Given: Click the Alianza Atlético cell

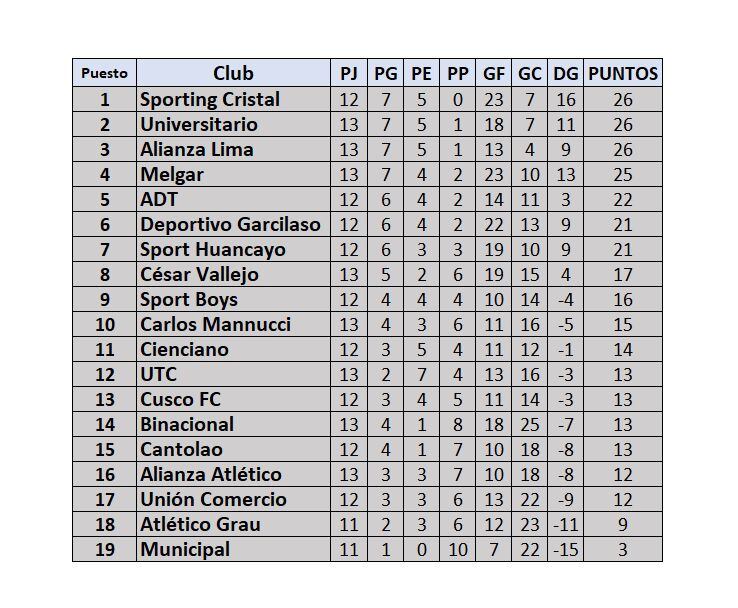Looking at the screenshot, I should pos(211,474).
